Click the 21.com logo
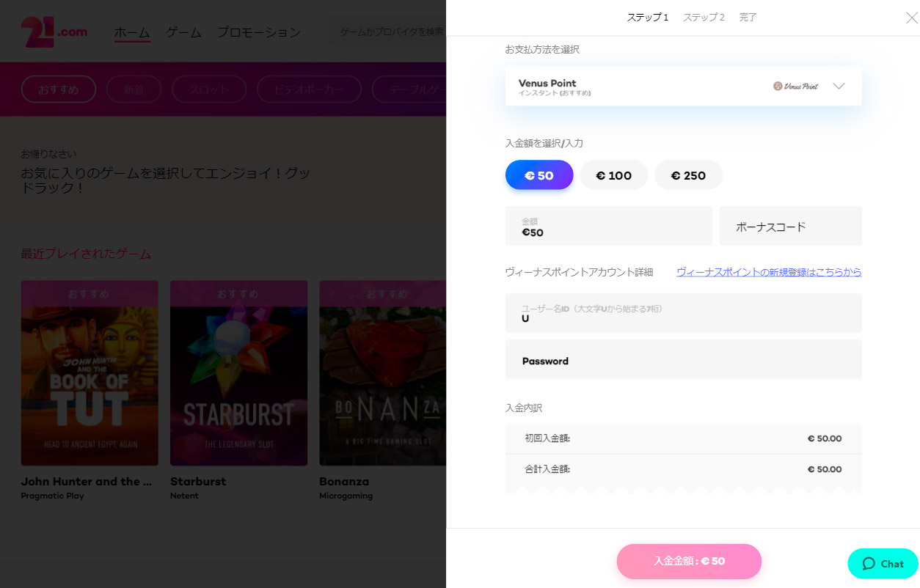This screenshot has width=920, height=588. pyautogui.click(x=55, y=32)
